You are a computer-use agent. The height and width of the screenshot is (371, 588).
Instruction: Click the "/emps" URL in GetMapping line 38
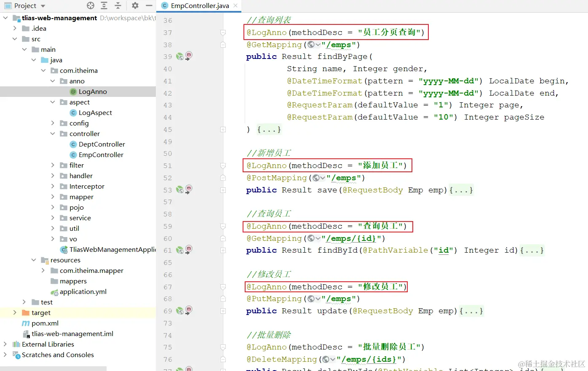pyautogui.click(x=338, y=45)
